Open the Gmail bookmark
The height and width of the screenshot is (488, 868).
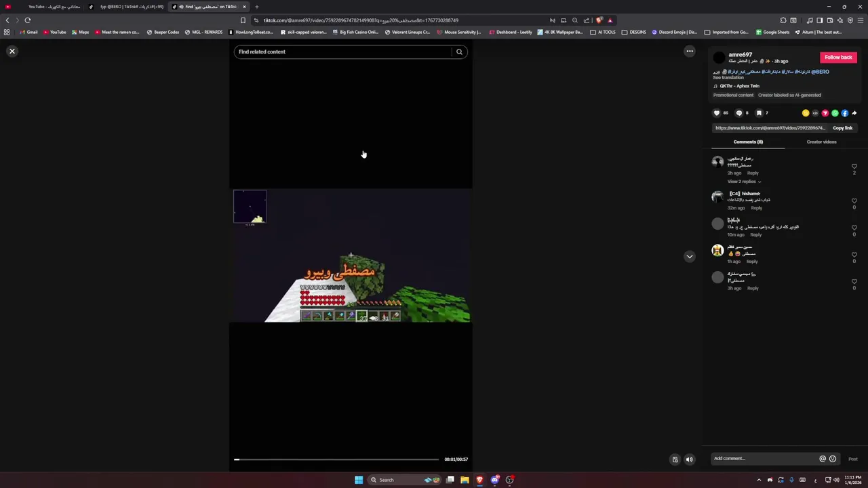28,32
